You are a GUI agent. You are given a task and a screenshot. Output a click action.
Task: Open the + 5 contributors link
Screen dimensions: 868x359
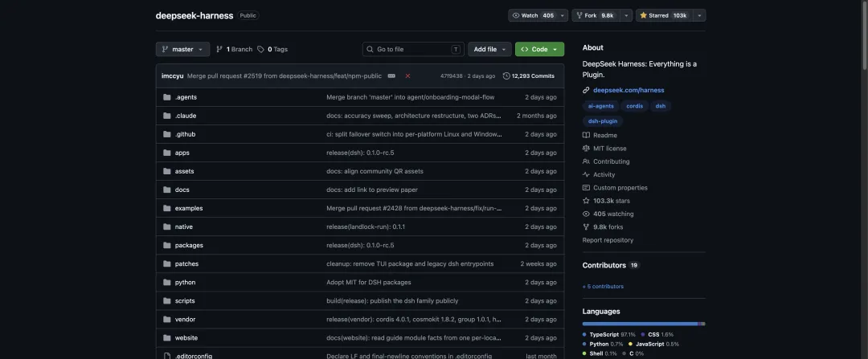(x=603, y=287)
